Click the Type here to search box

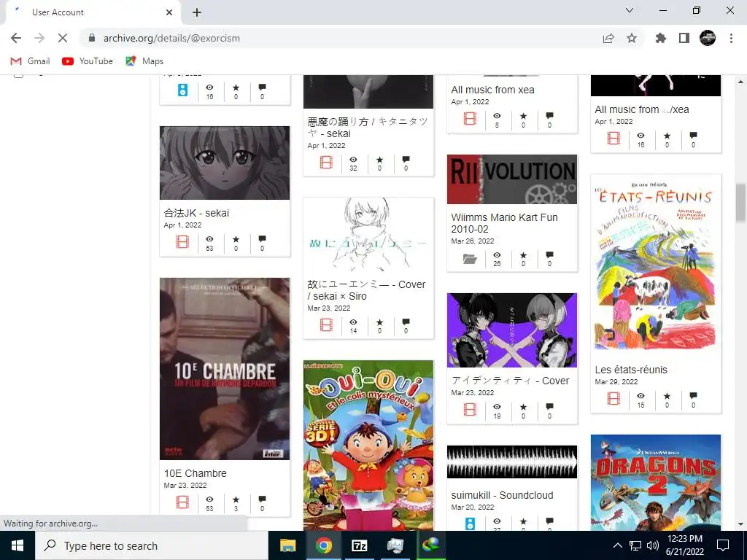click(x=152, y=545)
